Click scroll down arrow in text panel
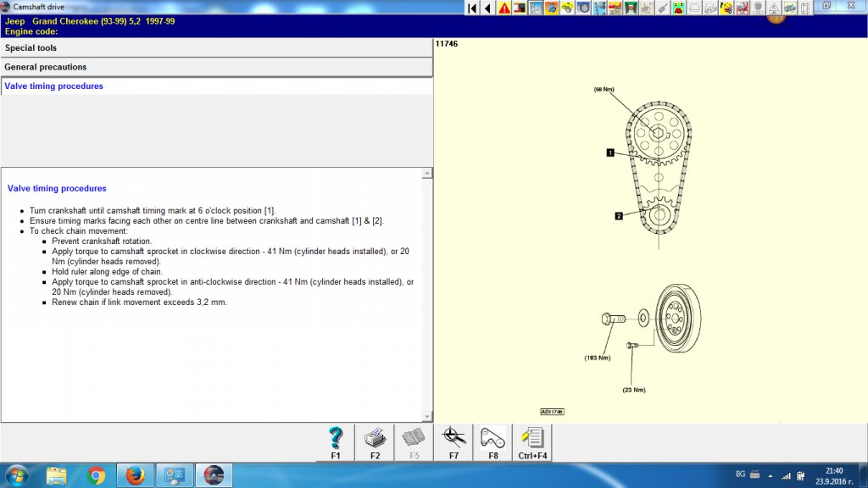868x488 pixels. point(427,415)
